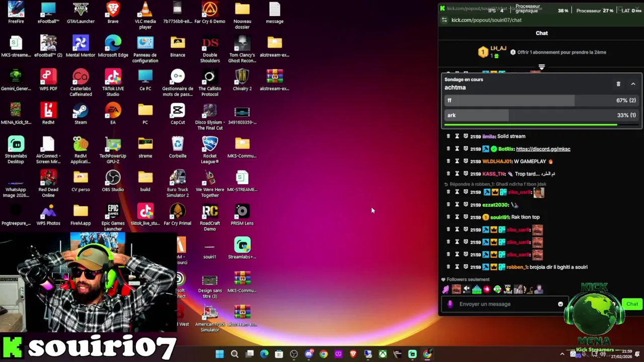This screenshot has width=644, height=362.
Task: Open Epic Games Launcher shortcut
Action: tap(113, 218)
